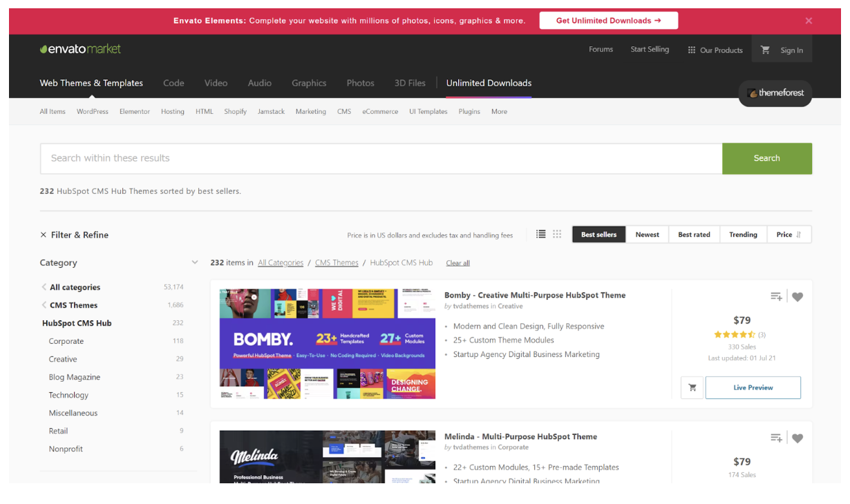Select Jamstack subcategory
Screen dimensions: 850x504
click(x=271, y=111)
